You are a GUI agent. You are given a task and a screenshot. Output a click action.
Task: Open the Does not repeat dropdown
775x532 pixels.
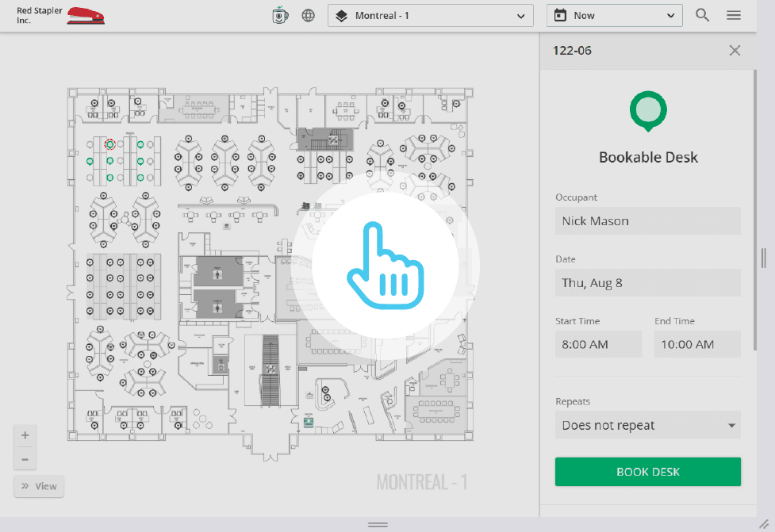[x=647, y=425]
